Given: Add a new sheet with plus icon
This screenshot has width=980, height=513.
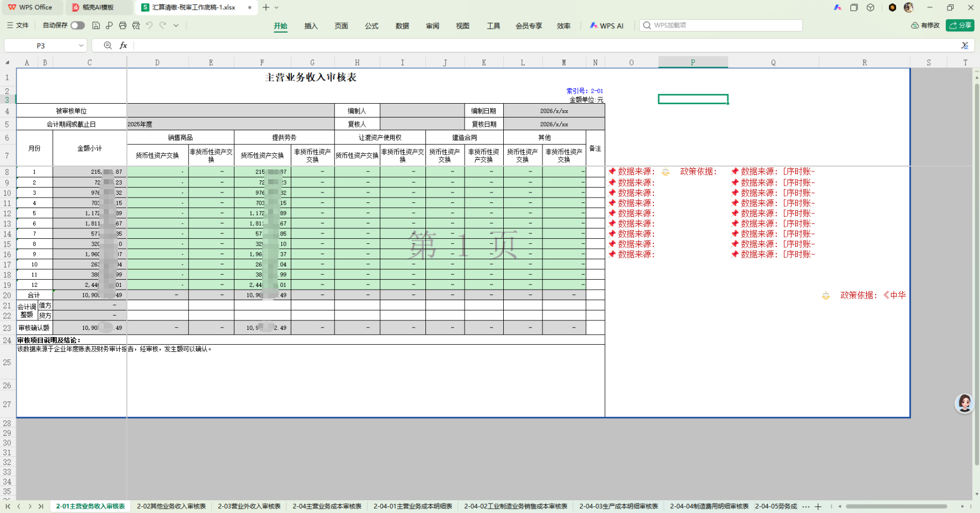Looking at the screenshot, I should tap(818, 506).
